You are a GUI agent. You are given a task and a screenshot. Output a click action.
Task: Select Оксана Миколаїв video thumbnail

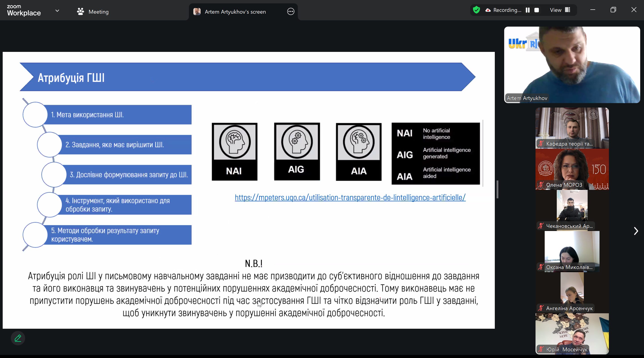[x=572, y=251]
